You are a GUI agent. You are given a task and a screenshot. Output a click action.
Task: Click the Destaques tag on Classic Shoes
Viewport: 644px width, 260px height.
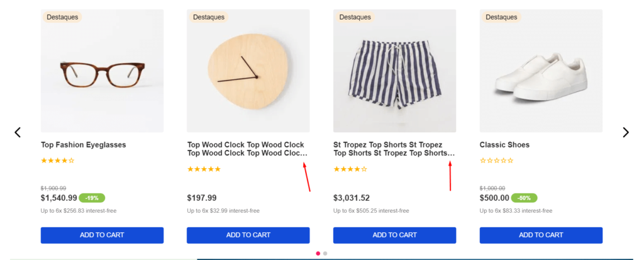[501, 17]
